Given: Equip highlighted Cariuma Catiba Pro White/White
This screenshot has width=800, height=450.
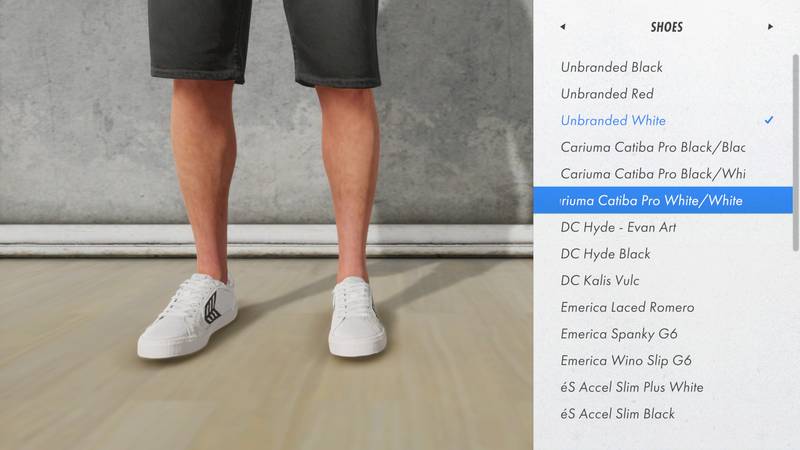Looking at the screenshot, I should pos(652,201).
